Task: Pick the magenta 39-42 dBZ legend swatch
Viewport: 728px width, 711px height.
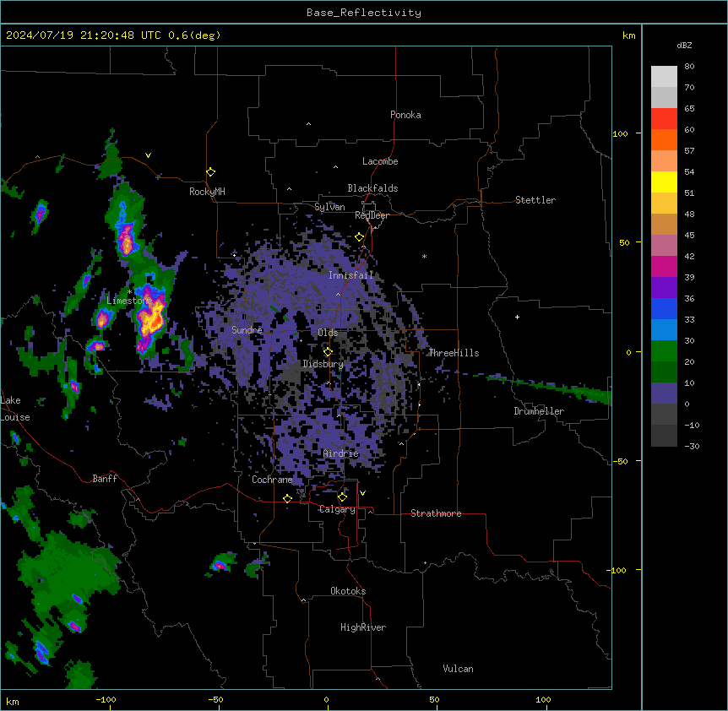Action: click(x=664, y=266)
